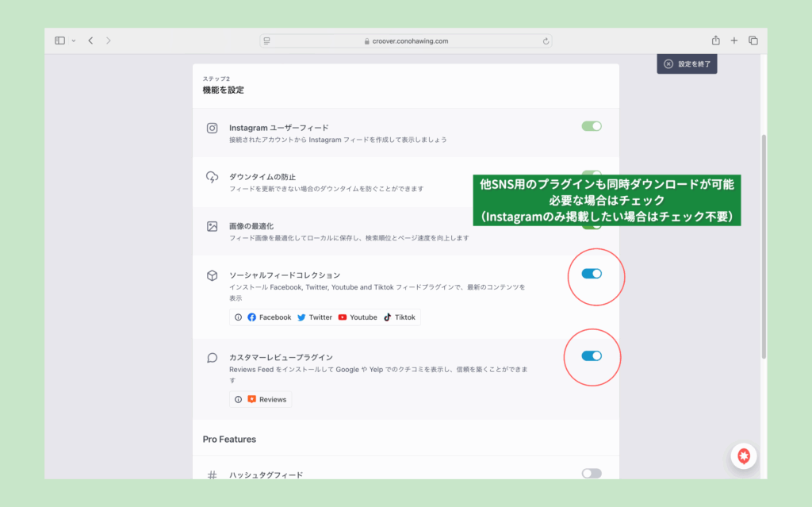Click the 設定を終了 button

tap(687, 63)
